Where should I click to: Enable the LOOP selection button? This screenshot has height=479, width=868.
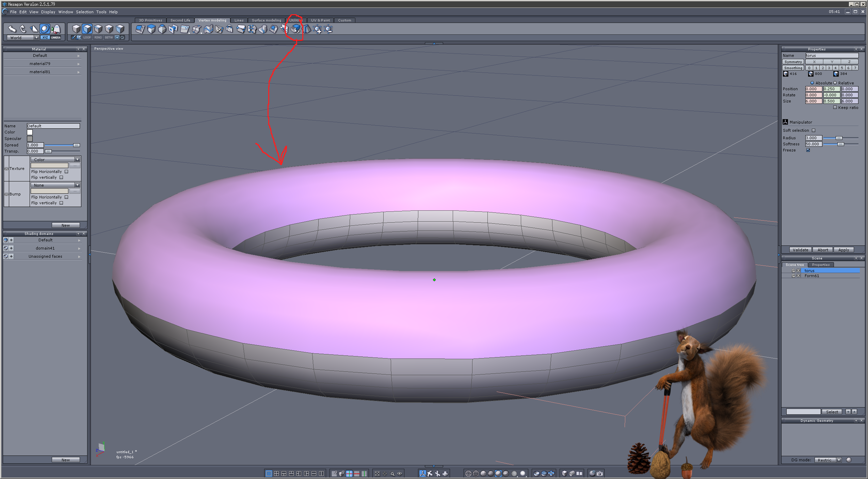87,37
